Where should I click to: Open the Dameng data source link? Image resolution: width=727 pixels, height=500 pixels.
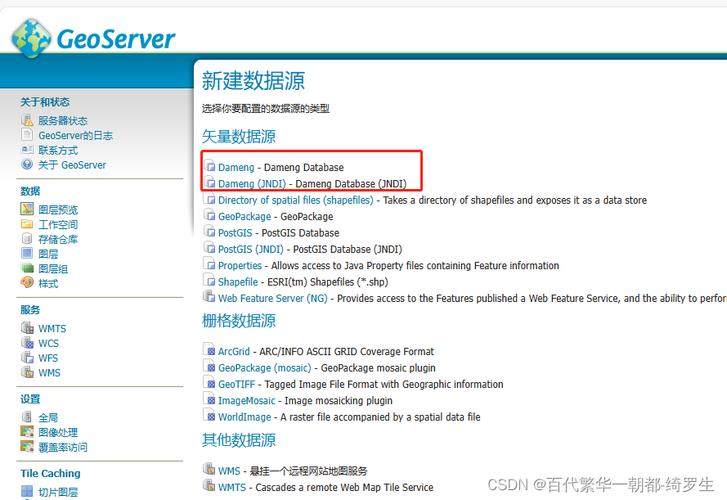236,167
